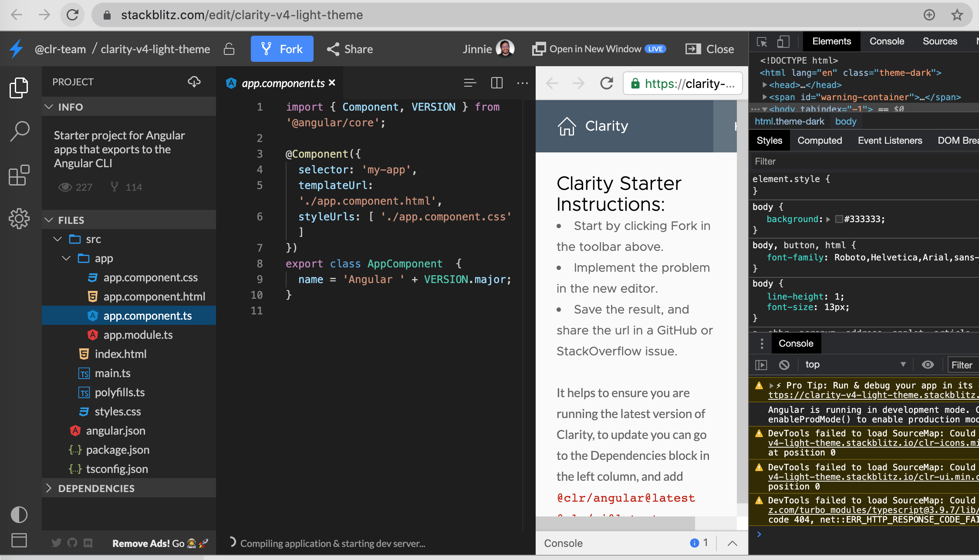Expand the Pro Tip console message
Screen dimensions: 979x560
771,385
